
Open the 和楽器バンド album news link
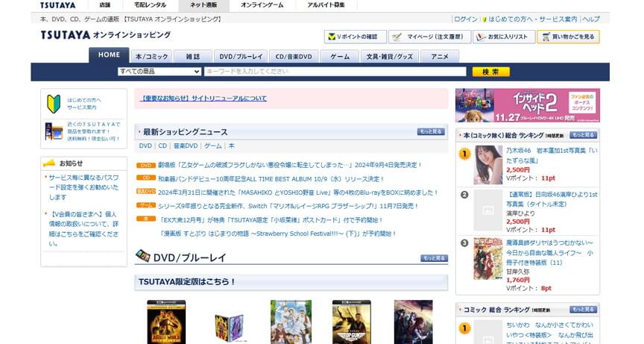(271, 179)
